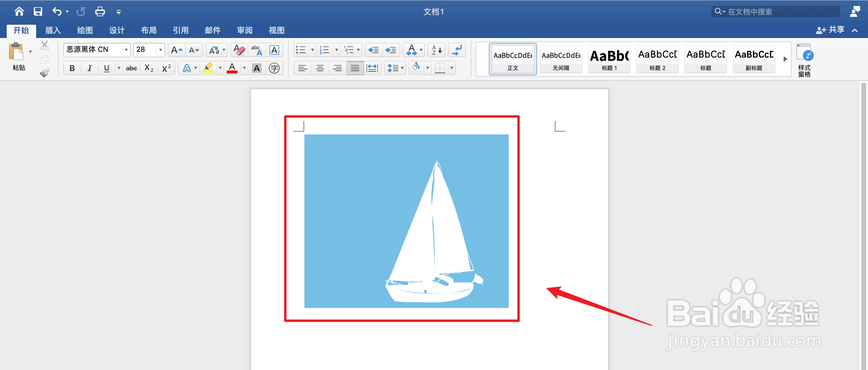Open font size dropdown arrow
The image size is (868, 370).
pos(160,50)
